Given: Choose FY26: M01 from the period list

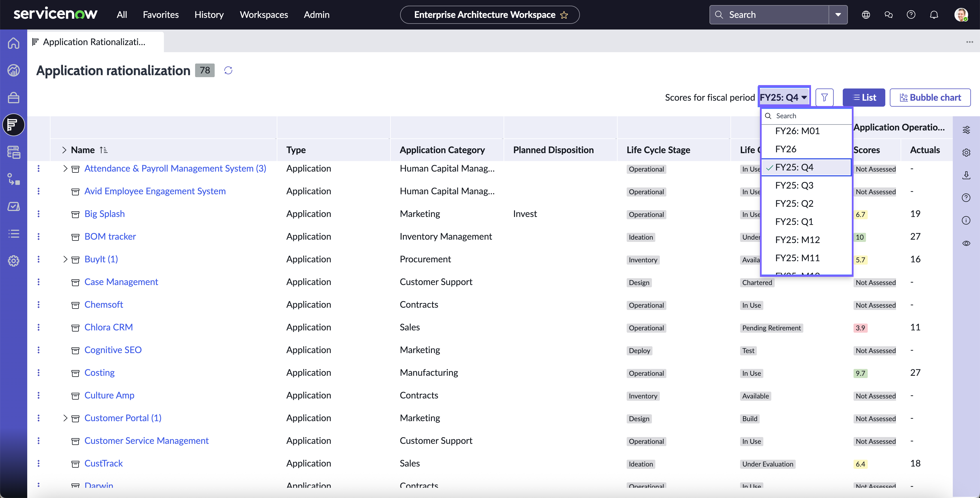Looking at the screenshot, I should tap(806, 131).
